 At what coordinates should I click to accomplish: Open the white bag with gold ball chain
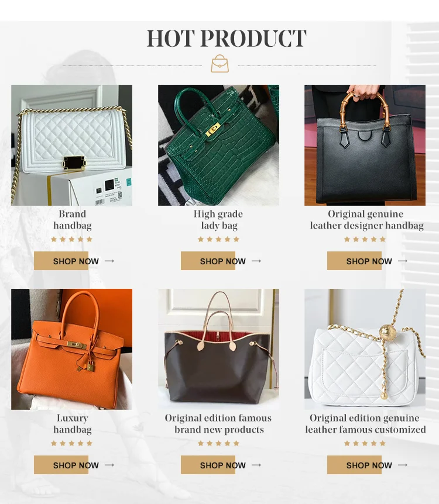[365, 350]
